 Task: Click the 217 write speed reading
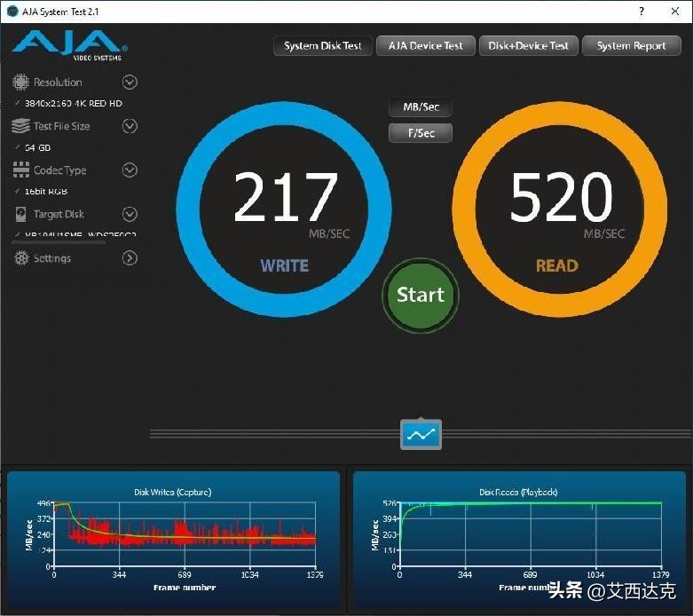286,197
